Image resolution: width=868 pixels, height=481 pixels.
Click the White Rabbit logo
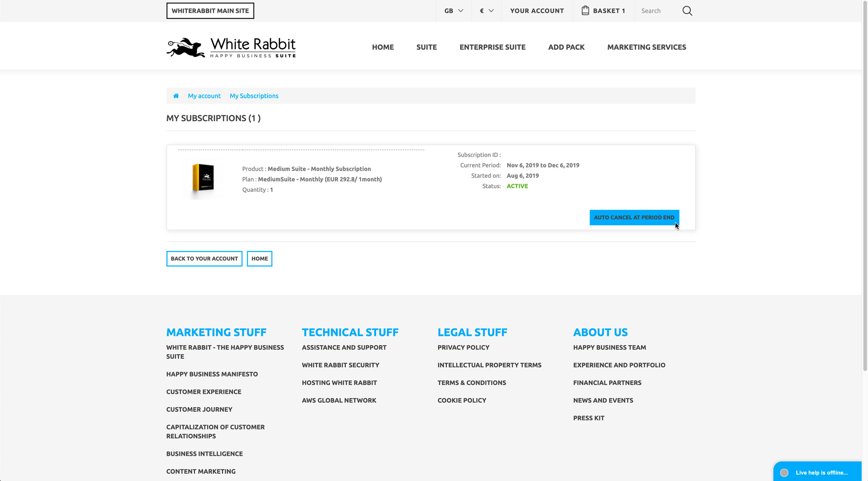coord(231,48)
